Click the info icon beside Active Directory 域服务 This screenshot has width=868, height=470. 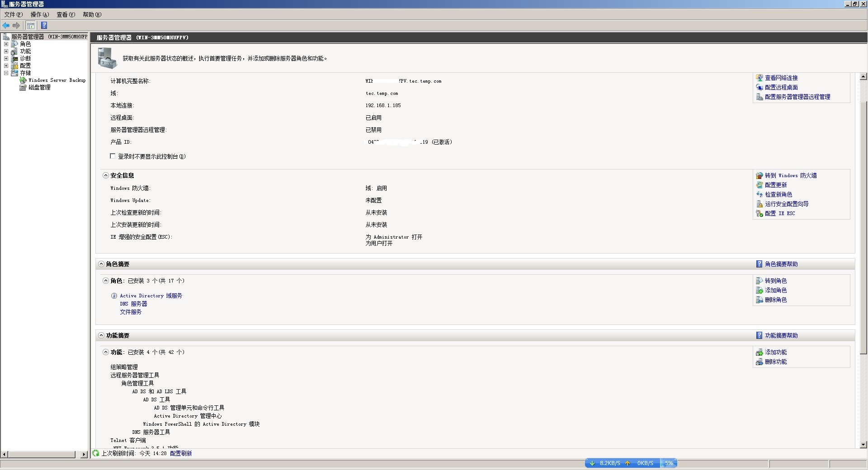[x=114, y=296]
